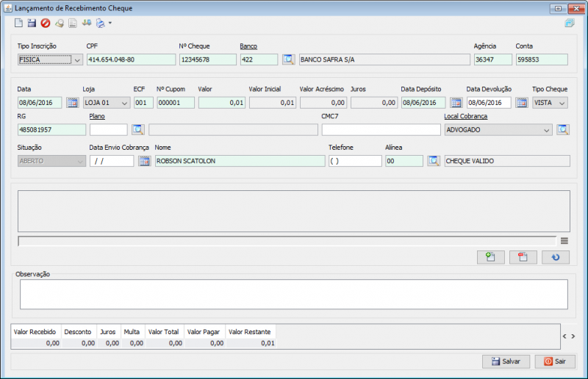The image size is (588, 379).
Task: Click the Valor Acréscimo field
Action: tap(323, 103)
